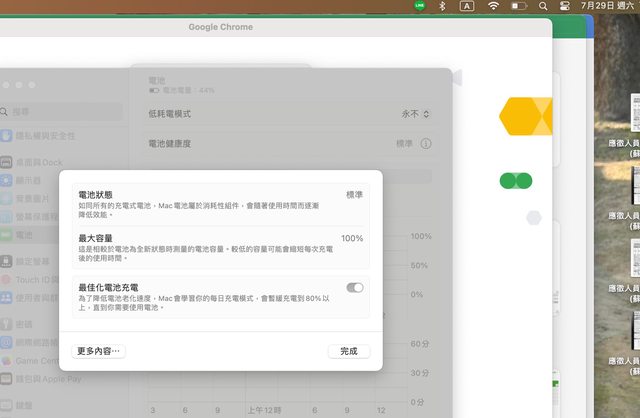Image resolution: width=640 pixels, height=418 pixels.
Task: Expand the 低耗電模式 popup set to 永不
Action: tap(416, 114)
